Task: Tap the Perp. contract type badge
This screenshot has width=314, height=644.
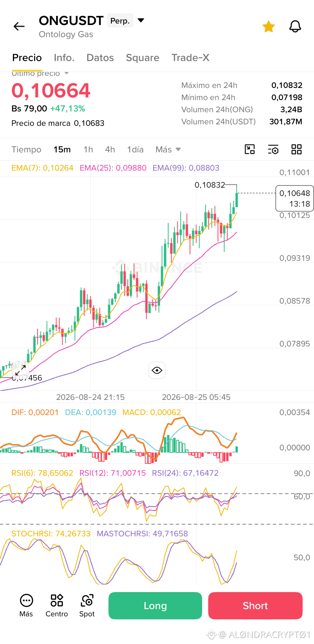Action: [x=120, y=21]
